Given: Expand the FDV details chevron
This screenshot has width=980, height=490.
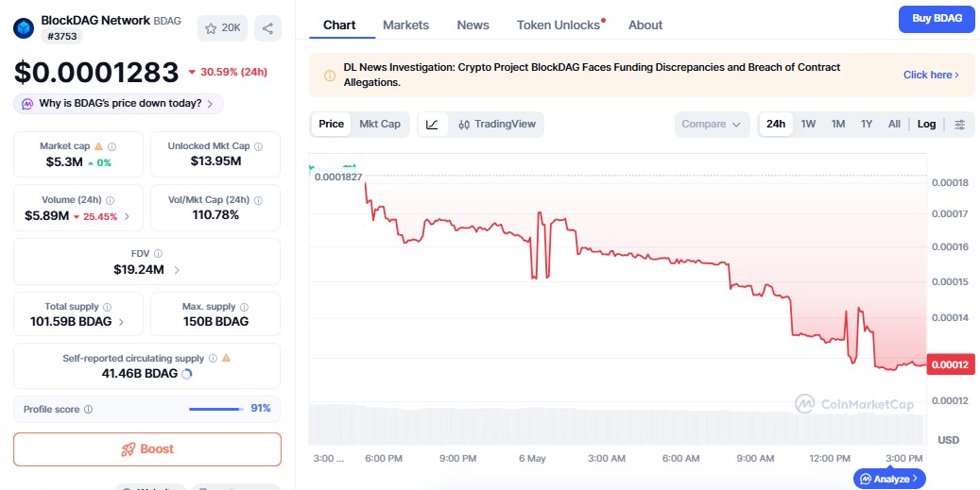Looking at the screenshot, I should 177,270.
